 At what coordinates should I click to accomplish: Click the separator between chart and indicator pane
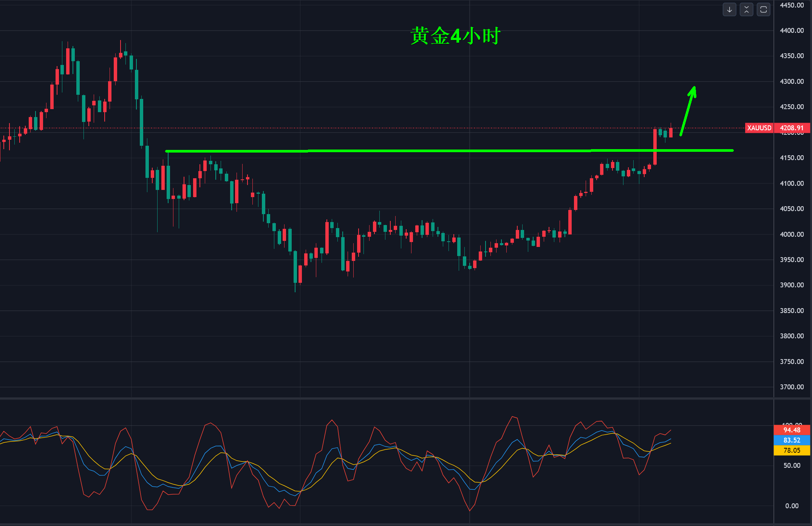coord(378,398)
